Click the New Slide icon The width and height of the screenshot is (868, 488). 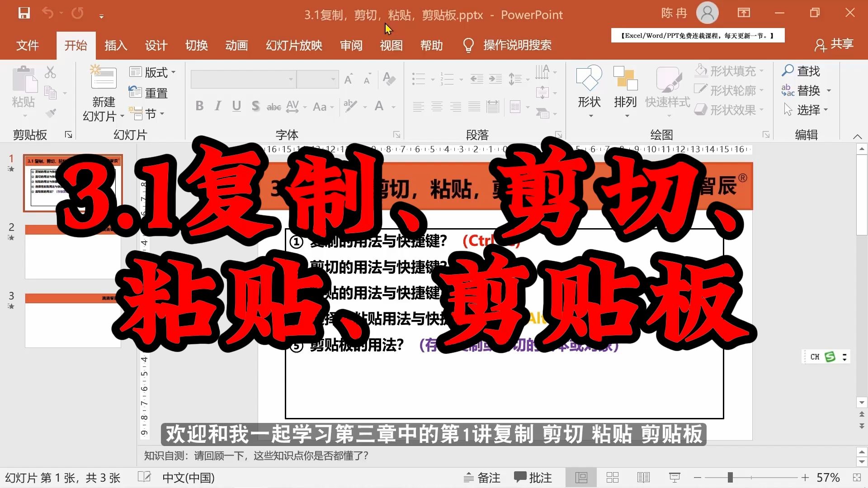pyautogui.click(x=104, y=78)
